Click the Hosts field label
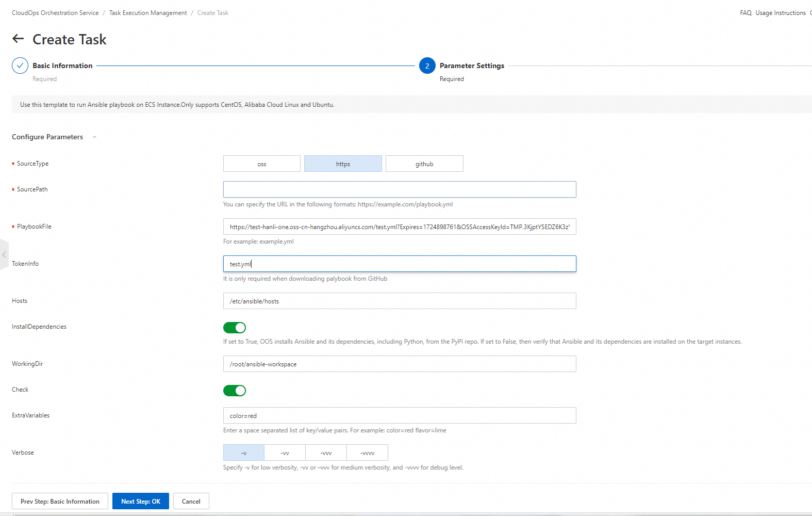 coord(20,301)
